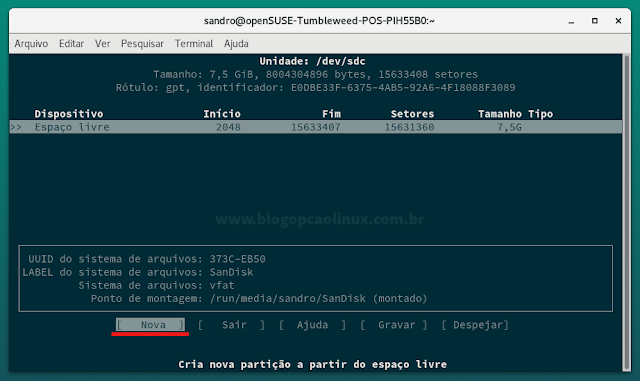Click the Unidade: /dev/sdc heading
The height and width of the screenshot is (381, 640).
click(312, 61)
